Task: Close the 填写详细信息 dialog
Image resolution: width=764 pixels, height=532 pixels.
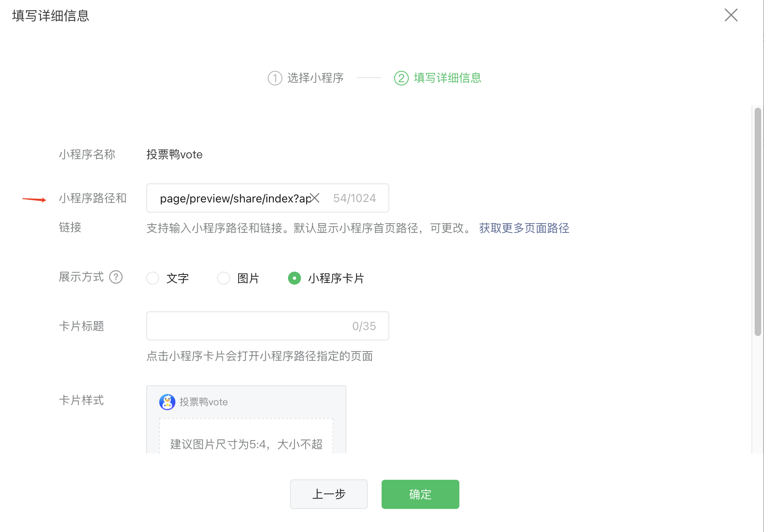Action: (731, 15)
